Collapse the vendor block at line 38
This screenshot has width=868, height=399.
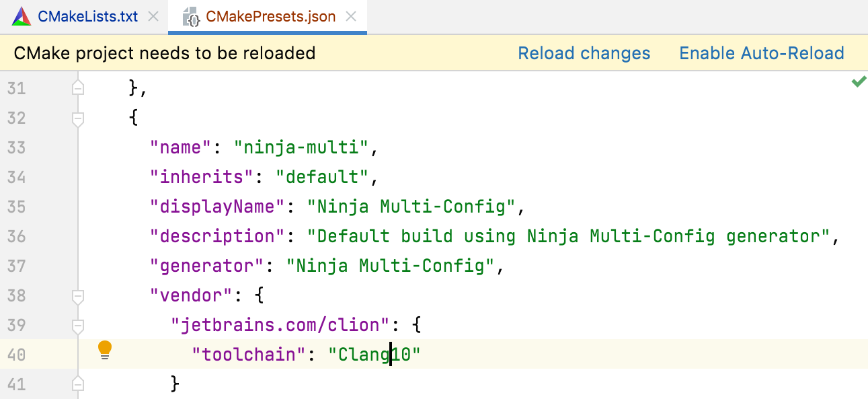tap(77, 295)
